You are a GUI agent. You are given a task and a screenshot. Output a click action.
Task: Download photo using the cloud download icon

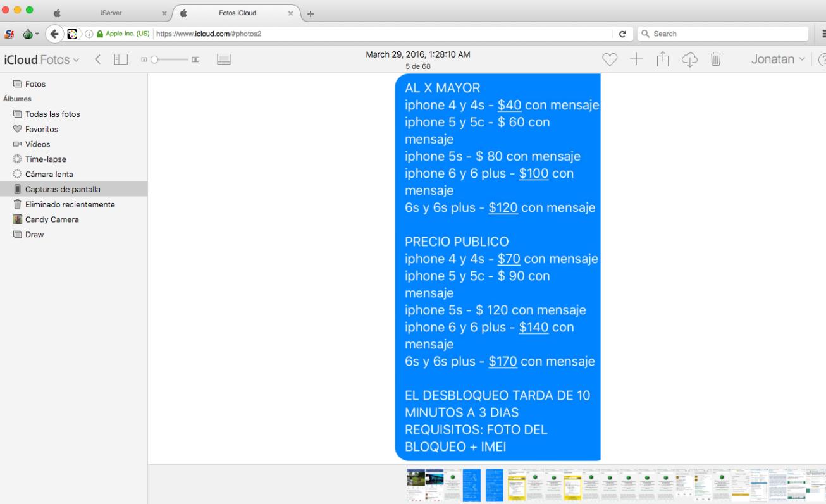[x=689, y=59]
